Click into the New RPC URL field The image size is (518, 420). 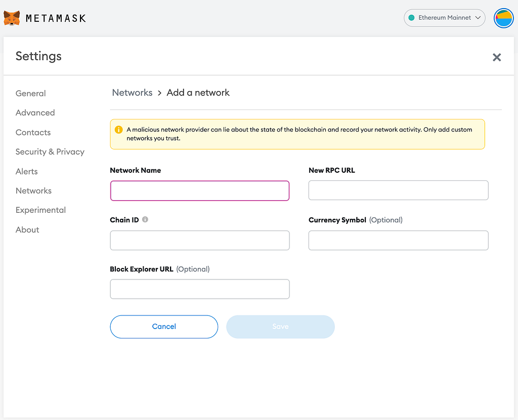click(398, 191)
